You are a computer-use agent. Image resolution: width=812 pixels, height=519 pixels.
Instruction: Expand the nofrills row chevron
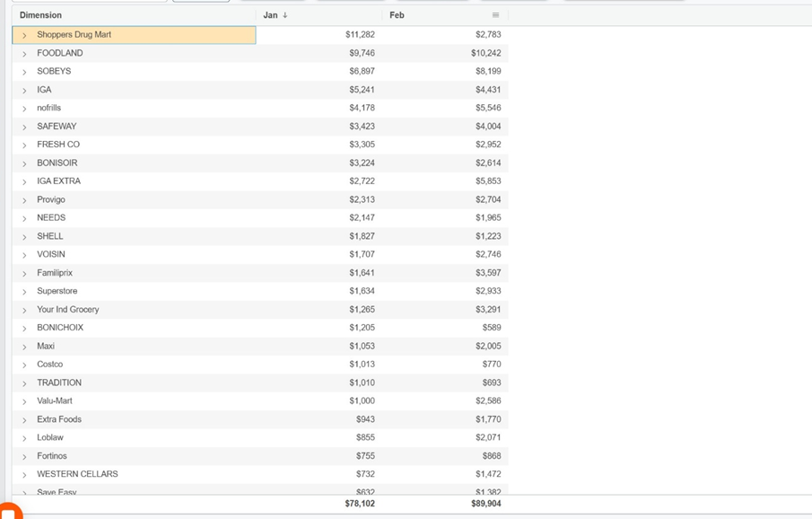pyautogui.click(x=24, y=109)
